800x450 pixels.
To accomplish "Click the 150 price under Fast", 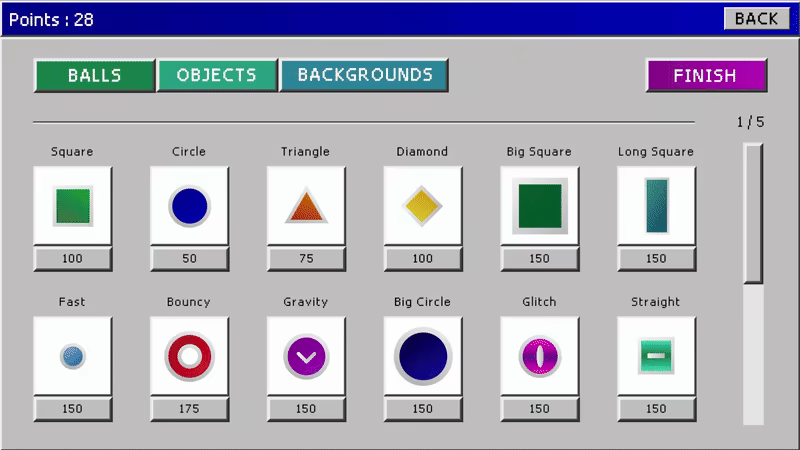I will (73, 409).
